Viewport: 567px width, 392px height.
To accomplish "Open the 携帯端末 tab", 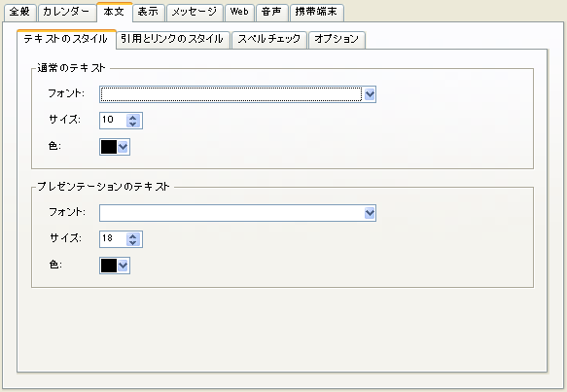I will [x=316, y=12].
